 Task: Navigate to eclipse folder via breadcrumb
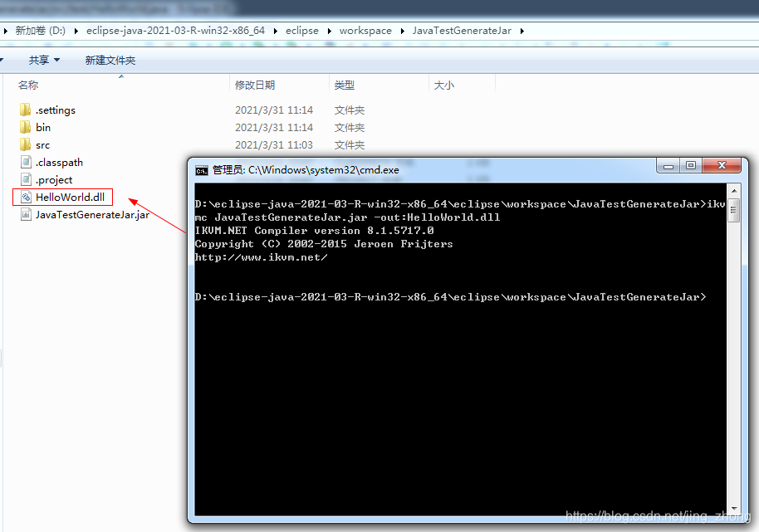coord(302,30)
